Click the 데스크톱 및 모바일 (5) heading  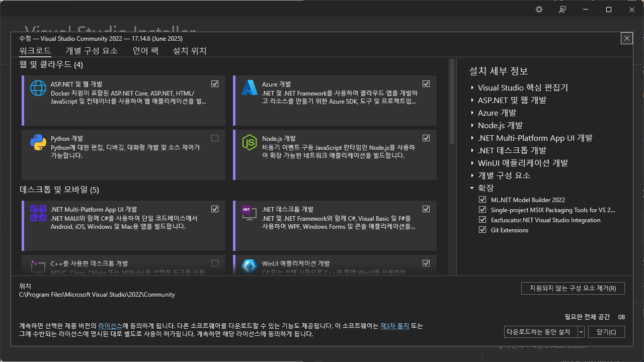click(59, 190)
